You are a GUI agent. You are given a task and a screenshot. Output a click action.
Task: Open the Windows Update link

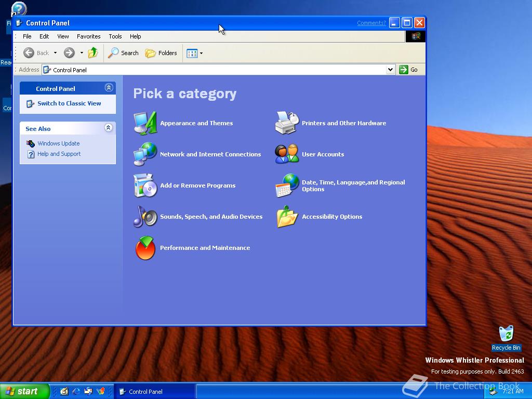coord(59,143)
